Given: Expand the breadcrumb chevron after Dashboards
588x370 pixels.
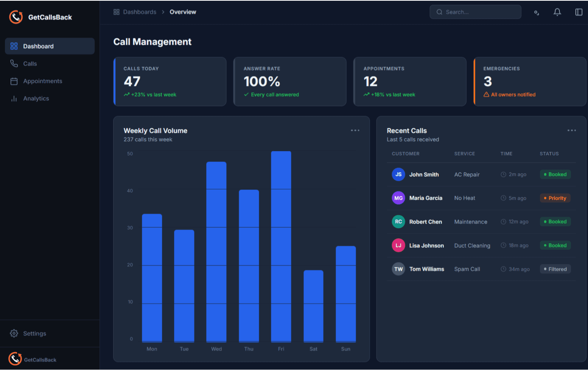Looking at the screenshot, I should [x=163, y=12].
